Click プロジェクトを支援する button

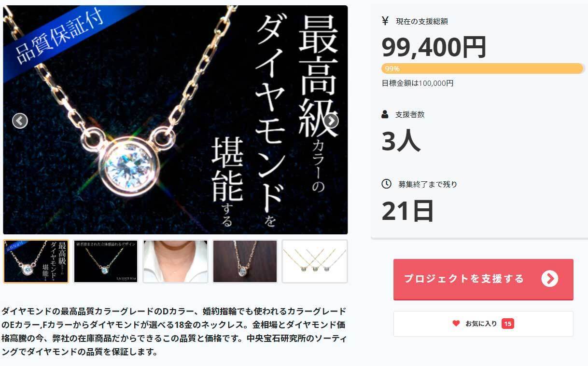483,279
